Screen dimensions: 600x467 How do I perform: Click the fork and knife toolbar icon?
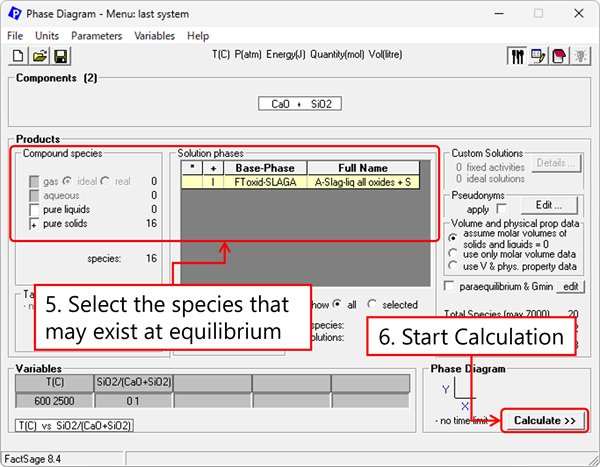pos(517,56)
